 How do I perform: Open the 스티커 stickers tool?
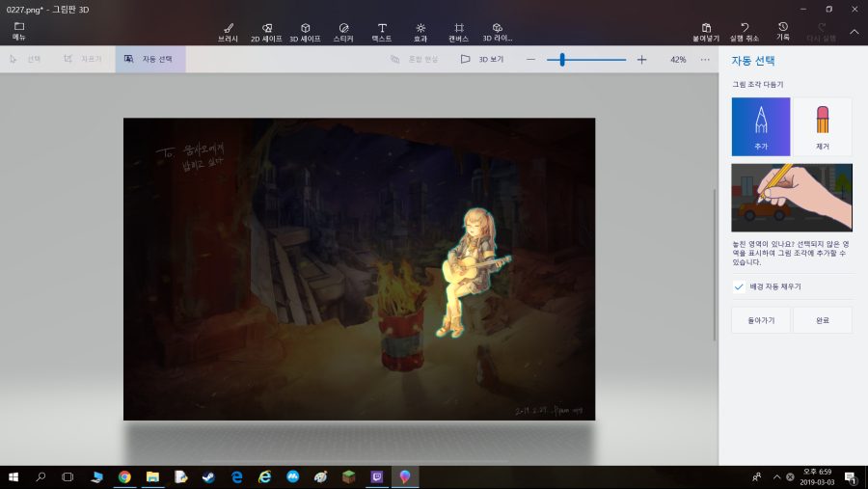(343, 33)
